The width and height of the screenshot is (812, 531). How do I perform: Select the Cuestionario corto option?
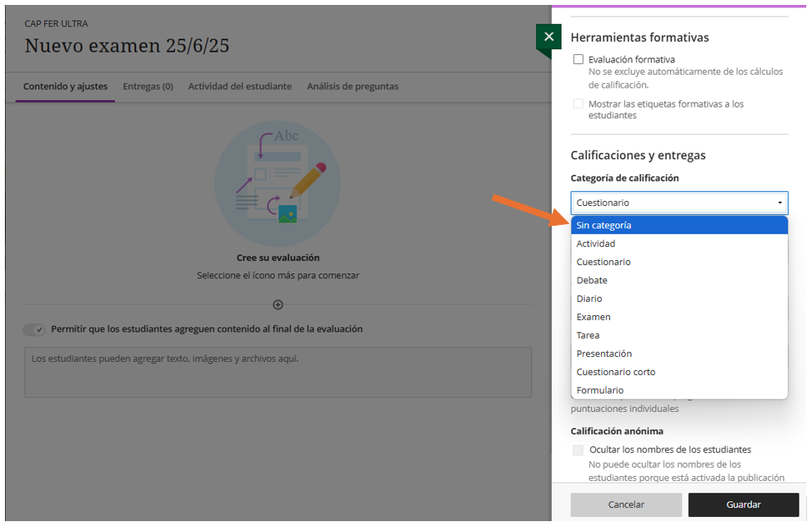(680, 372)
